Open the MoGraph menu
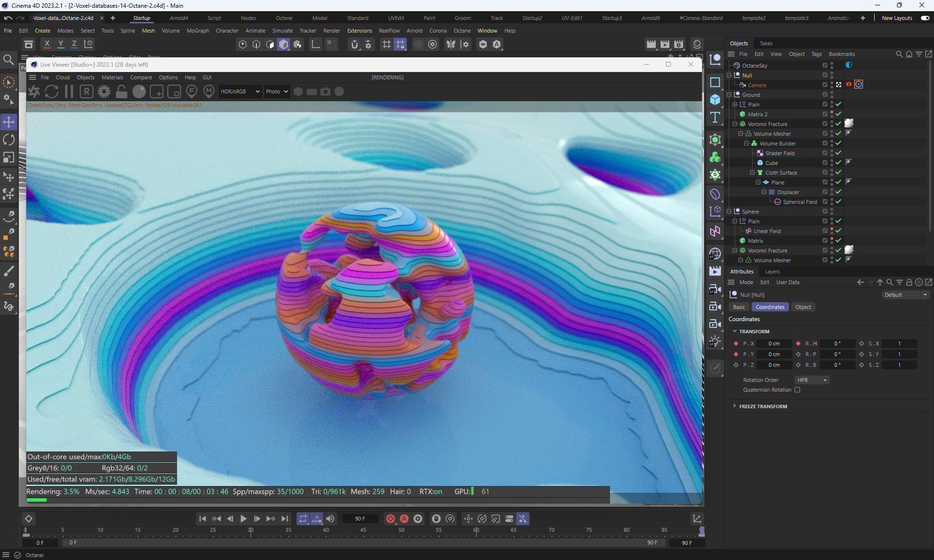This screenshot has width=934, height=560. pyautogui.click(x=198, y=31)
